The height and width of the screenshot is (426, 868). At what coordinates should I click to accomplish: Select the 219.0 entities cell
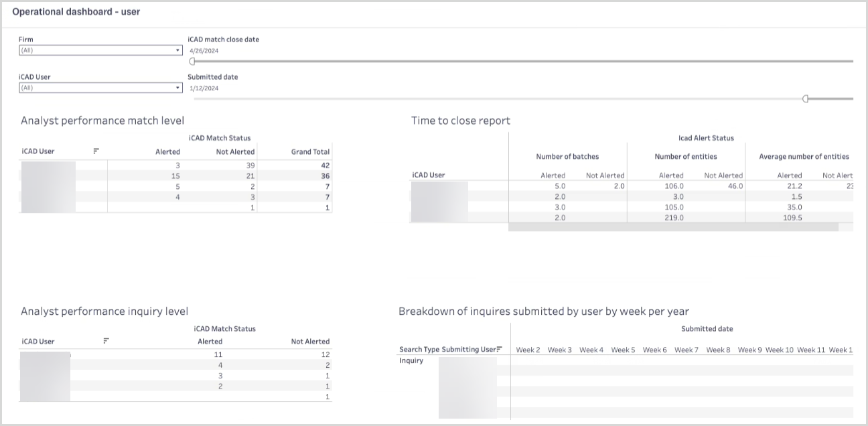tap(672, 218)
